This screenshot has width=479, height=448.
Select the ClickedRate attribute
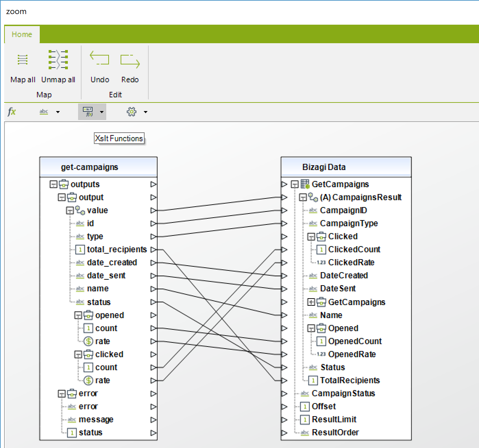[351, 263]
